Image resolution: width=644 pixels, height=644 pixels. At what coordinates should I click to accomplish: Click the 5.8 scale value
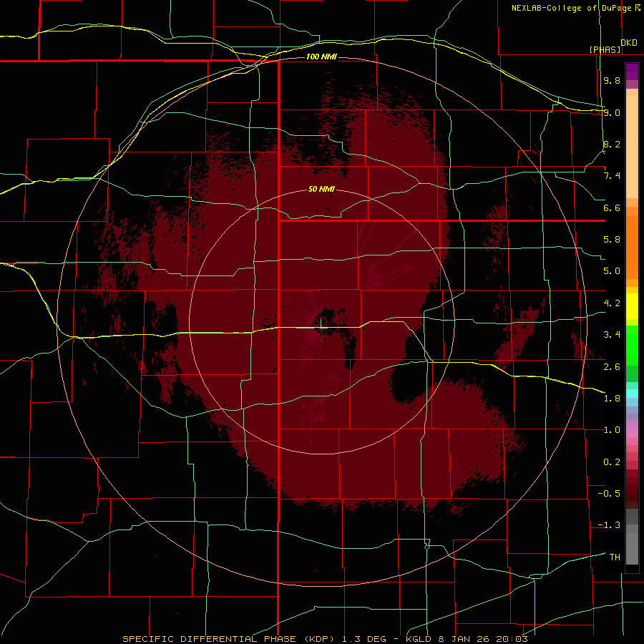click(x=612, y=240)
